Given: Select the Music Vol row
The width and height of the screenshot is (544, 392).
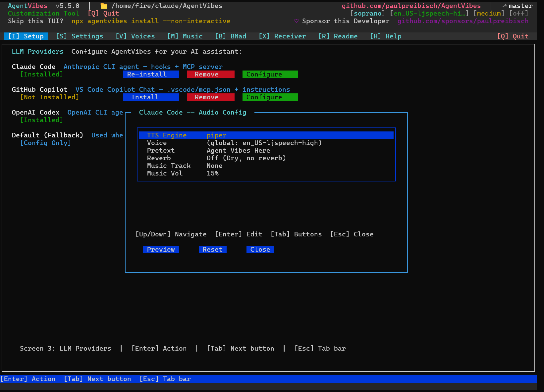Looking at the screenshot, I should [x=266, y=173].
